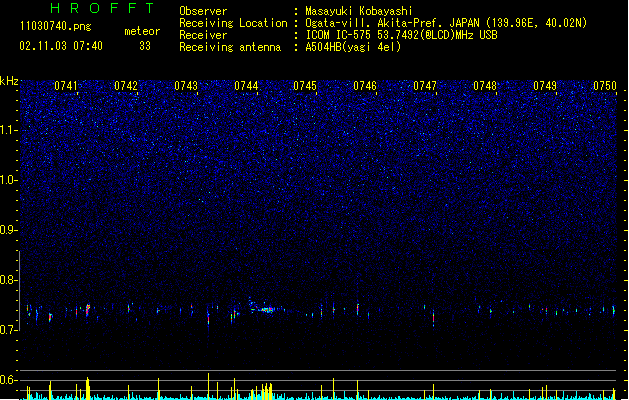Click the kHz axis unit label
Image resolution: width=629 pixels, height=400 pixels.
[x=9, y=81]
